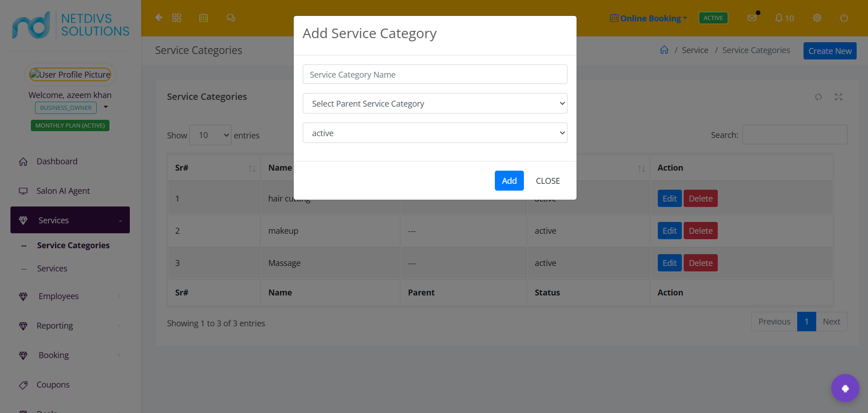Click the blue Add button

[509, 181]
